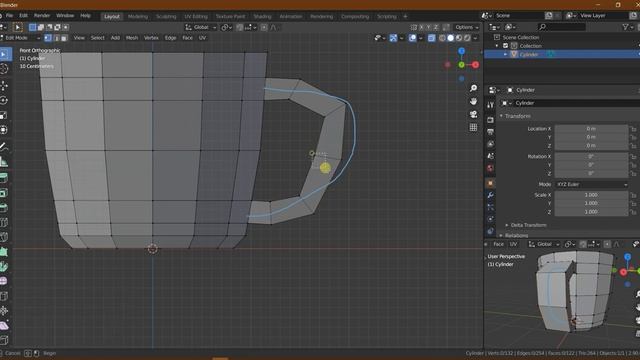Toggle X-ray view button
The width and height of the screenshot is (640, 360).
pyautogui.click(x=431, y=38)
